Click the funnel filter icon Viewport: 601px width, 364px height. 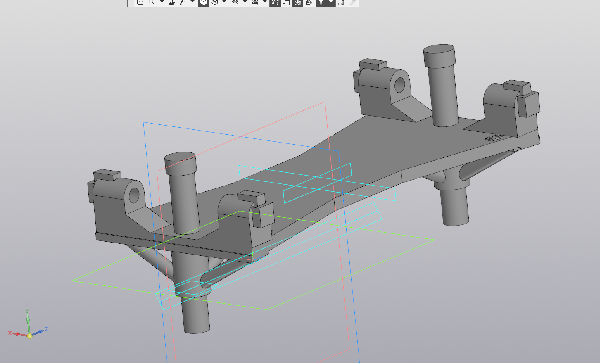(321, 2)
